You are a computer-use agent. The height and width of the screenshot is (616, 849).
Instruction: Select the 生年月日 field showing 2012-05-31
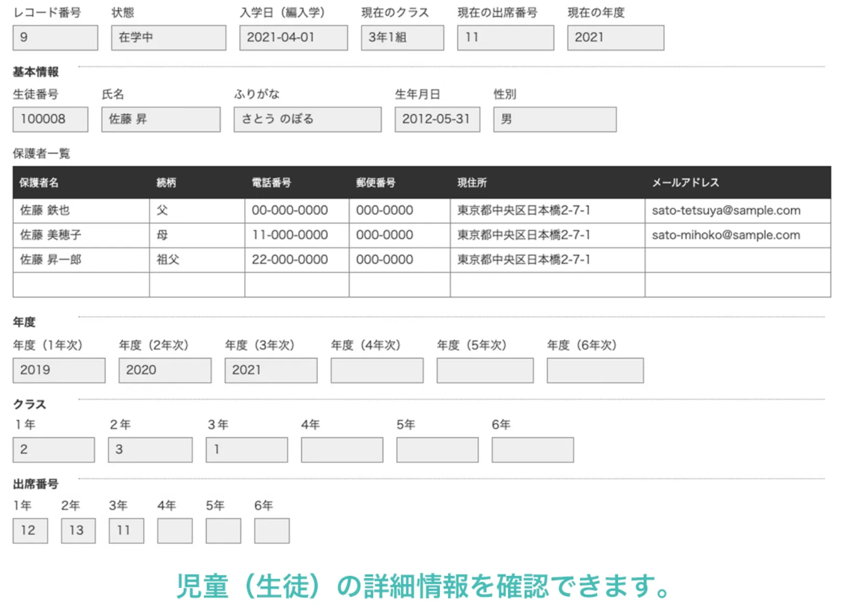[437, 119]
